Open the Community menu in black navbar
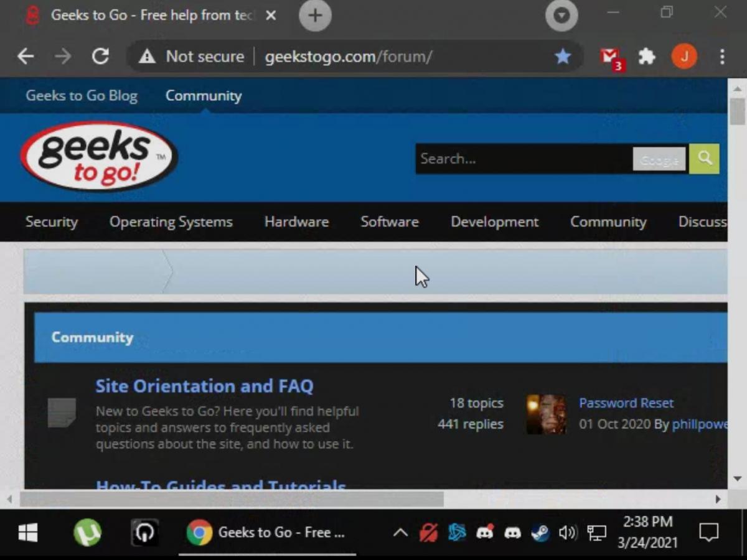Screen dimensions: 747x560 point(608,222)
